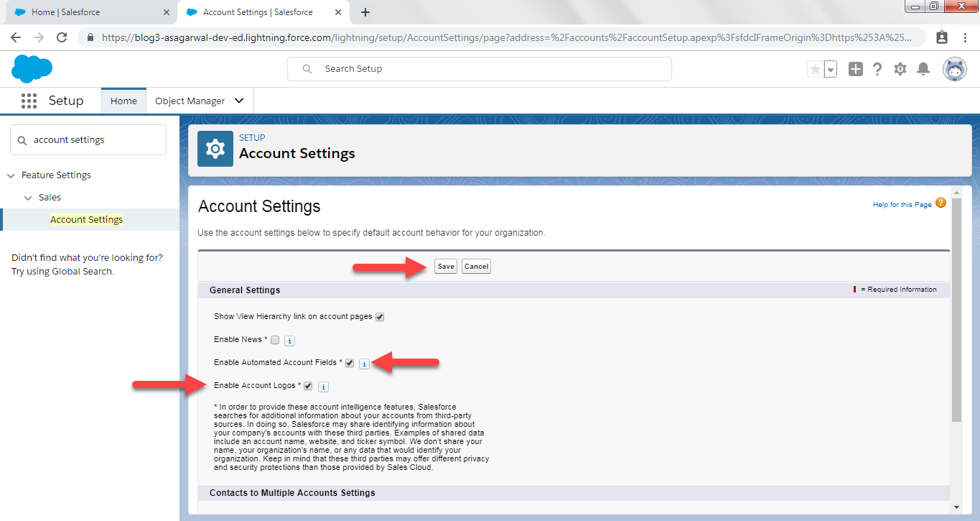Toggle Enable Account Logos checkbox
The width and height of the screenshot is (980, 521).
pyautogui.click(x=308, y=386)
